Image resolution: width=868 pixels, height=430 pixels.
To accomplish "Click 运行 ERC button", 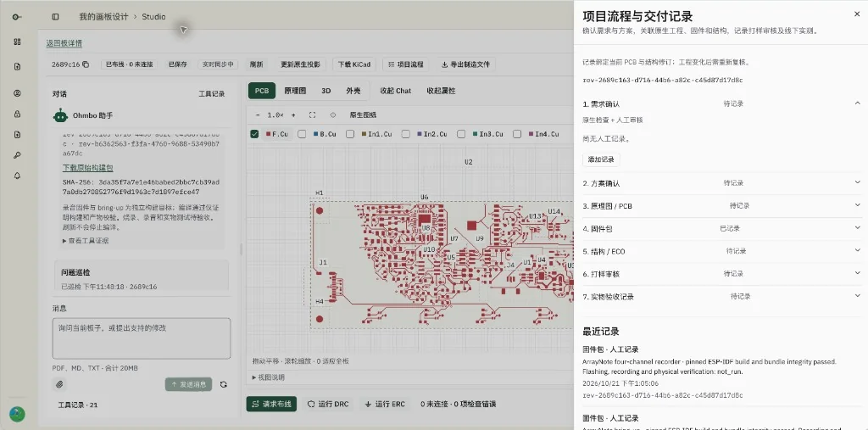I will (385, 404).
